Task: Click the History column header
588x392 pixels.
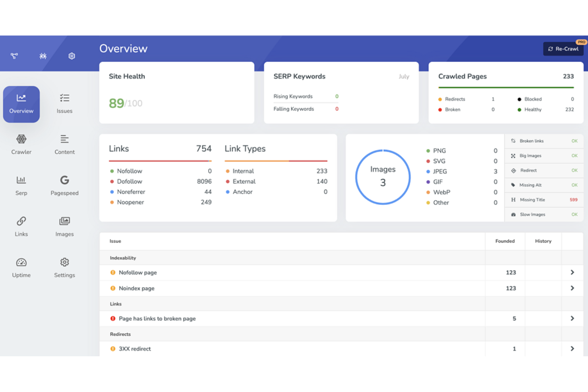Action: pyautogui.click(x=543, y=241)
